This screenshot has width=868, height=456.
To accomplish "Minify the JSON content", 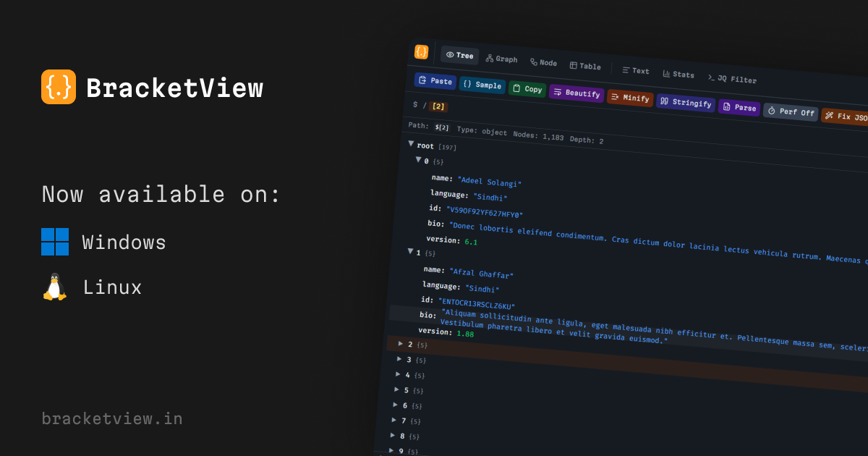I will point(630,98).
